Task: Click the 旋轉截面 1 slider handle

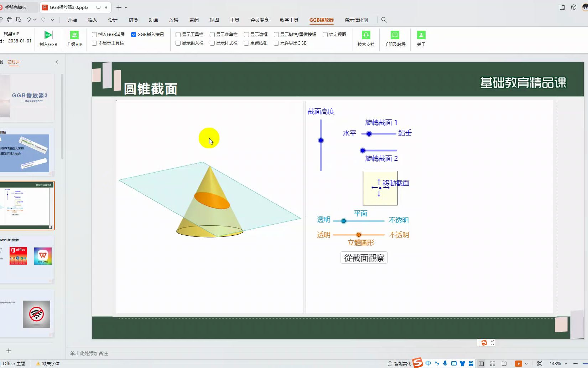Action: (x=369, y=134)
